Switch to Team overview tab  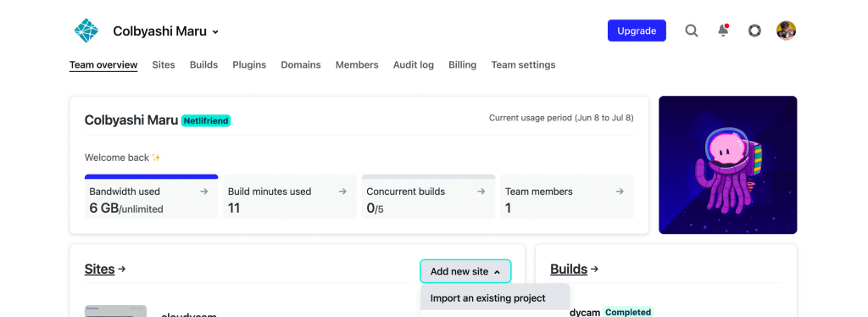tap(103, 64)
